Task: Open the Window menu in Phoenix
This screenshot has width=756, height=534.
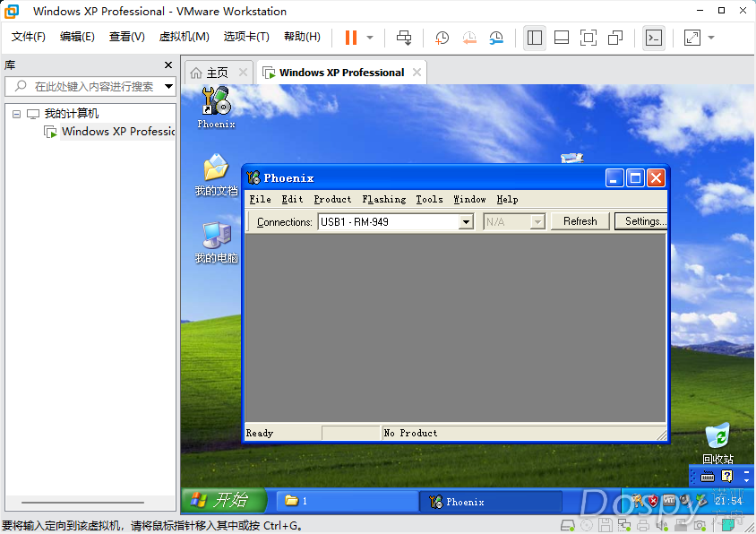Action: click(469, 199)
